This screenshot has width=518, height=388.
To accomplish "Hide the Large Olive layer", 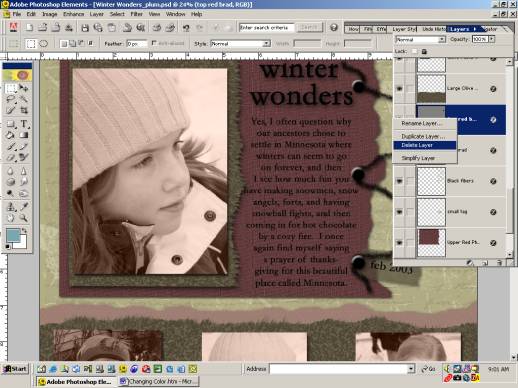I will tap(399, 89).
